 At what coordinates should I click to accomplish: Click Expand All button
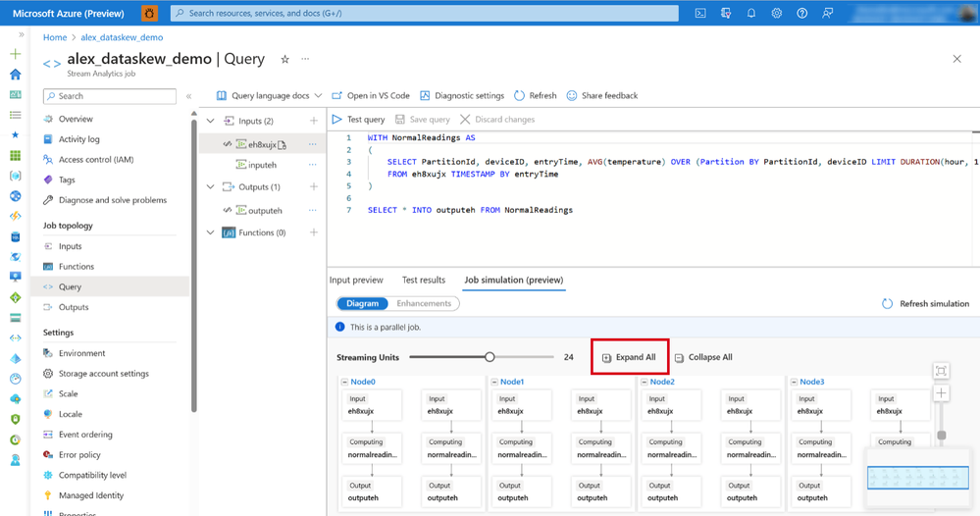(629, 357)
